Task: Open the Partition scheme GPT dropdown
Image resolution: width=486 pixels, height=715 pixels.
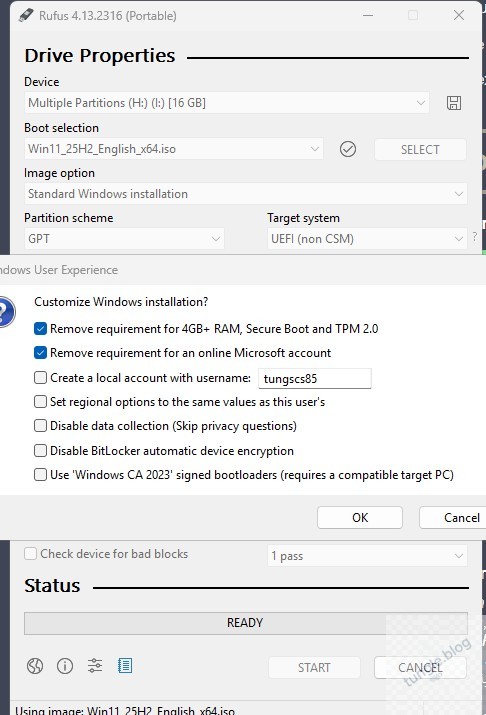Action: [124, 238]
